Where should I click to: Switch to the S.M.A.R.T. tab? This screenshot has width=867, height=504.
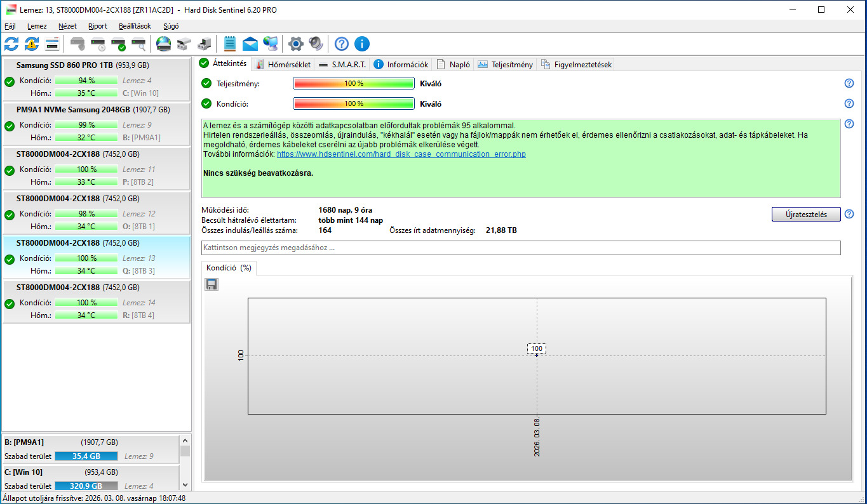pyautogui.click(x=342, y=64)
